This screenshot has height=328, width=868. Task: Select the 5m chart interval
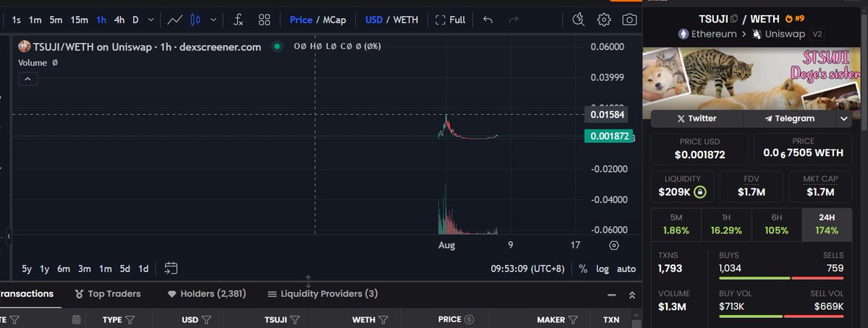(x=56, y=20)
